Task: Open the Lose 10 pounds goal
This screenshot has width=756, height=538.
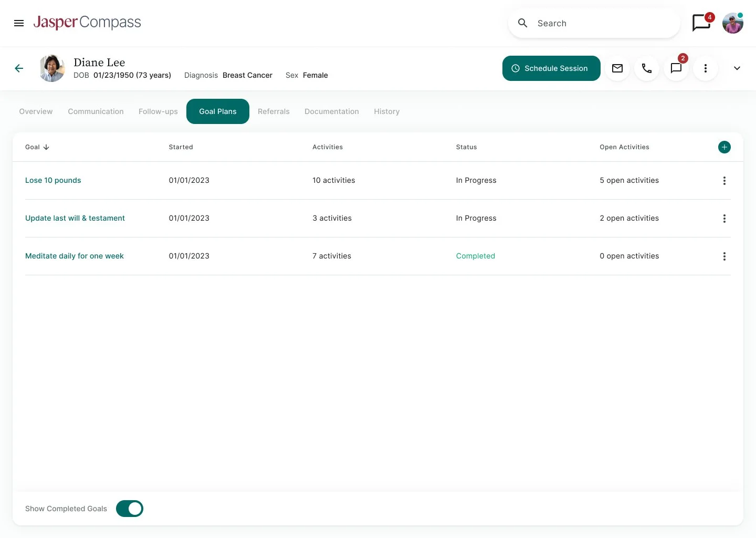Action: pos(53,180)
